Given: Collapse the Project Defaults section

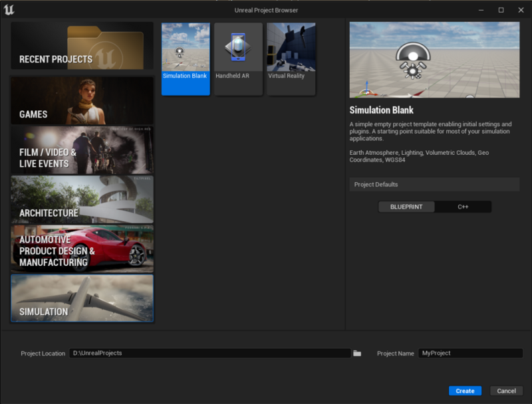Looking at the screenshot, I should 434,184.
